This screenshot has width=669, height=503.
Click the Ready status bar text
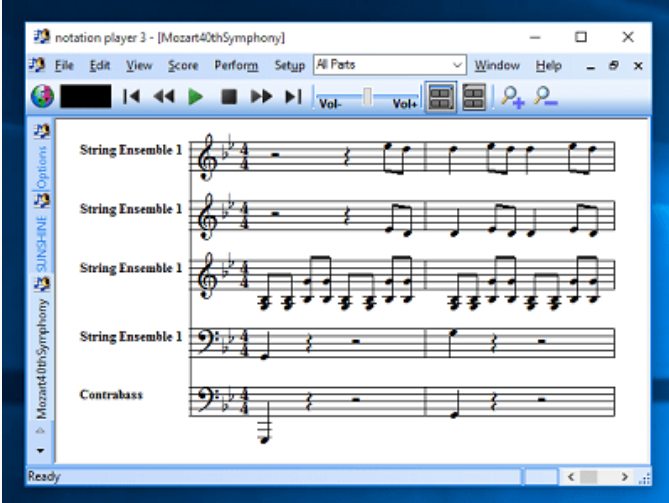(x=44, y=476)
